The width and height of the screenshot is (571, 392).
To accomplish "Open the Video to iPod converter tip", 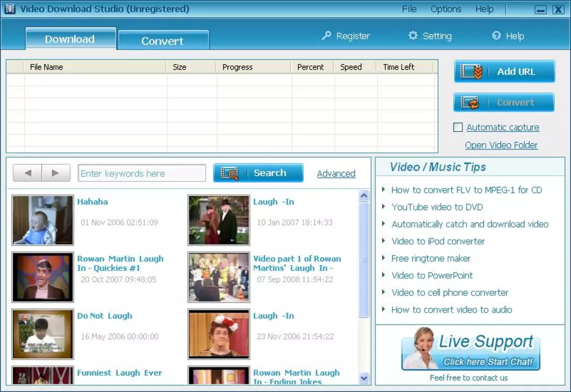I will (438, 241).
